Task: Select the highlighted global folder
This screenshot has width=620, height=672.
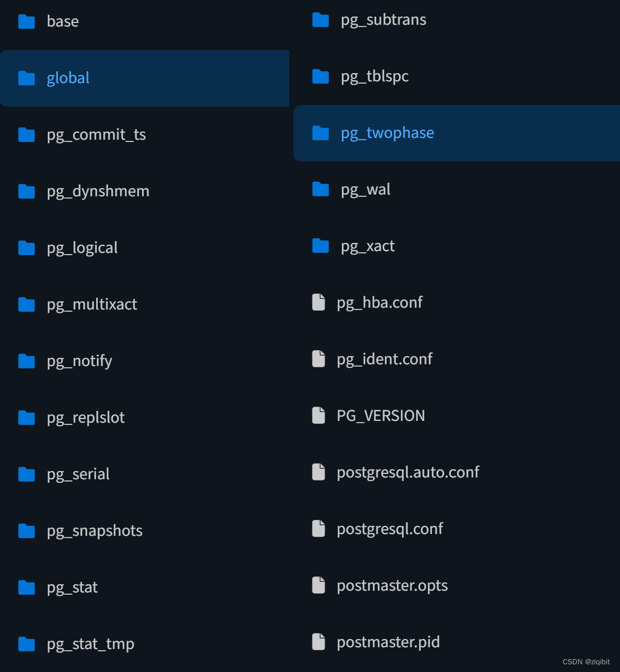Action: [x=68, y=78]
